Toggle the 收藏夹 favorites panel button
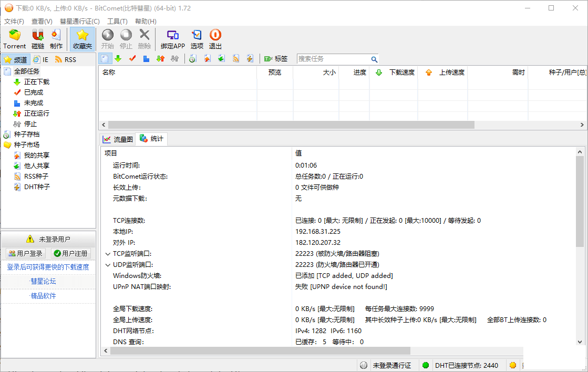The height and width of the screenshot is (372, 588). 82,39
